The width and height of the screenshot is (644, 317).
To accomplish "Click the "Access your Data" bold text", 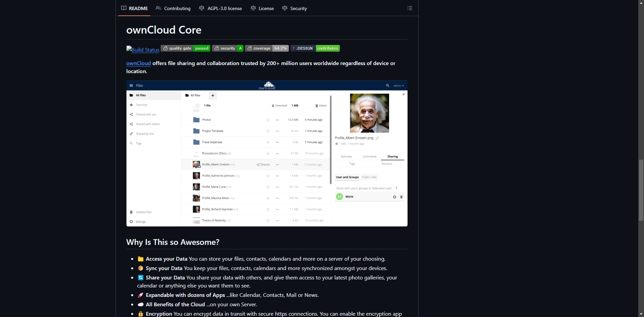I will (x=167, y=259).
